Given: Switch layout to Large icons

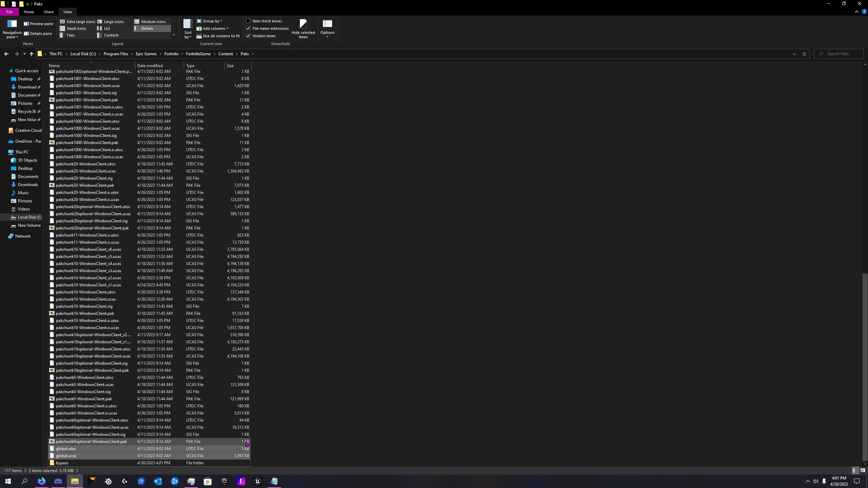Looking at the screenshot, I should coord(114,21).
